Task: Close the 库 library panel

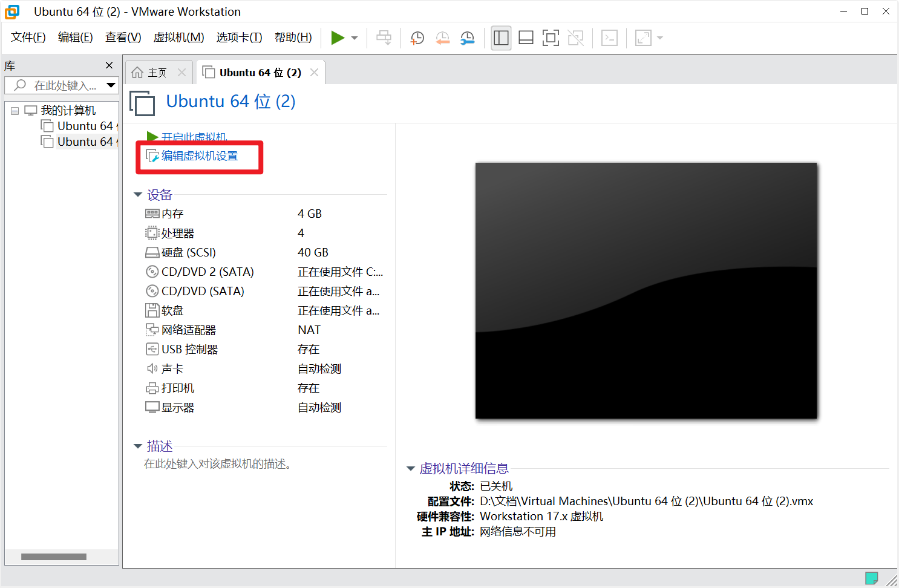Action: (x=109, y=65)
